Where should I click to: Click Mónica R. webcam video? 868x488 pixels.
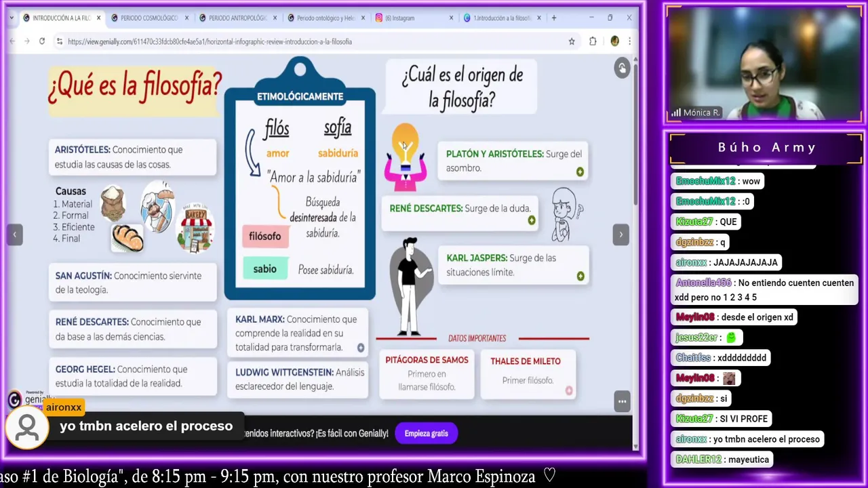(x=764, y=64)
